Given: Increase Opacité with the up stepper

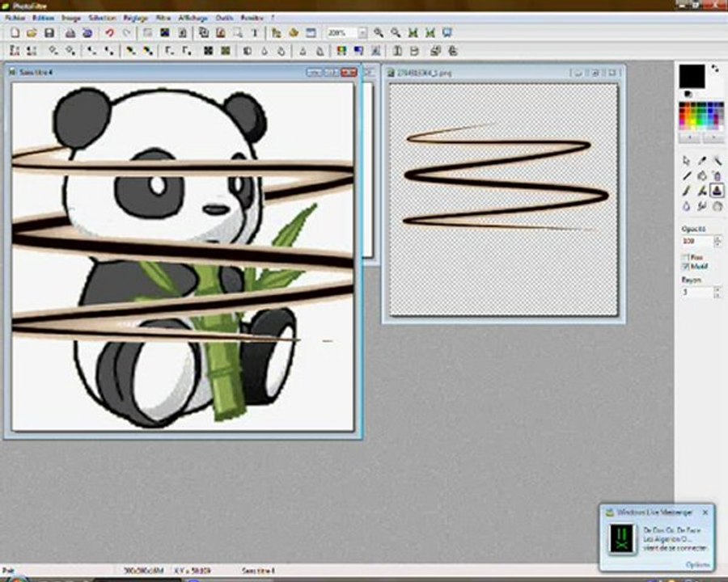Looking at the screenshot, I should tap(717, 238).
